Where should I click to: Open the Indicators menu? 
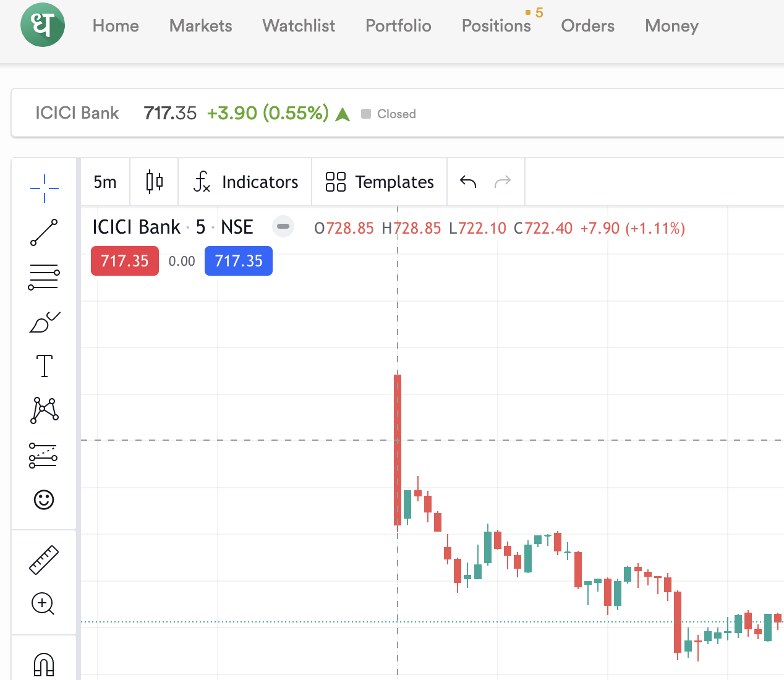(245, 182)
